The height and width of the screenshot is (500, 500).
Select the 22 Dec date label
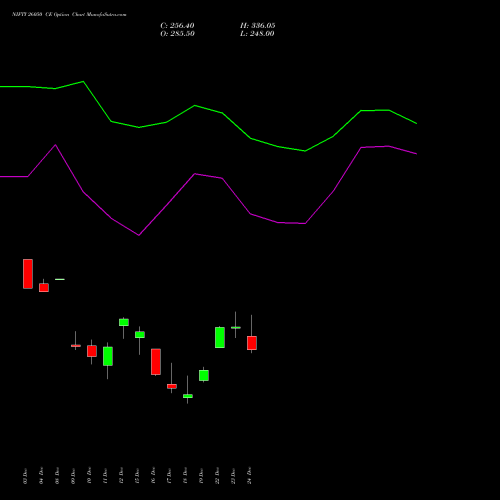[217, 476]
